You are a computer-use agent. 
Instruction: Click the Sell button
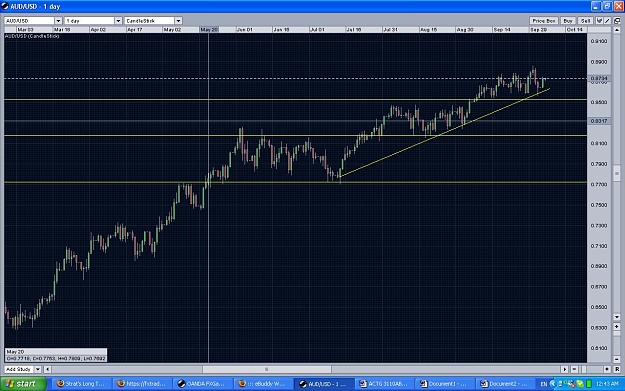[x=585, y=21]
